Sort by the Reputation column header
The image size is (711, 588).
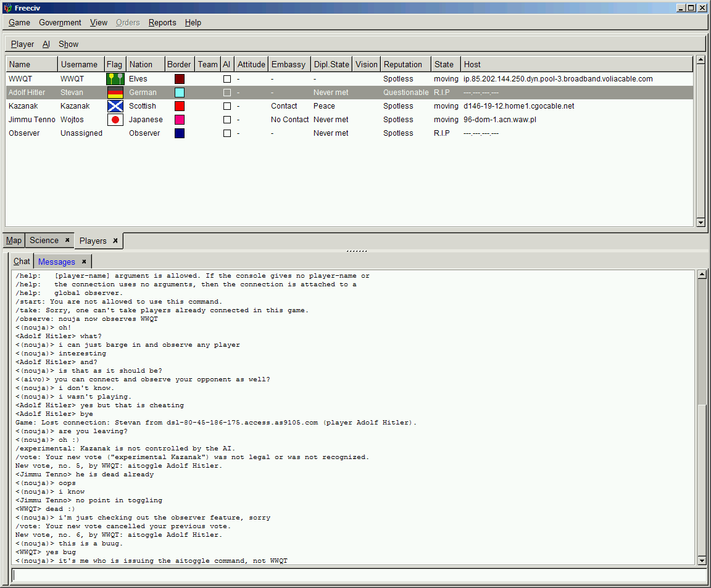406,64
